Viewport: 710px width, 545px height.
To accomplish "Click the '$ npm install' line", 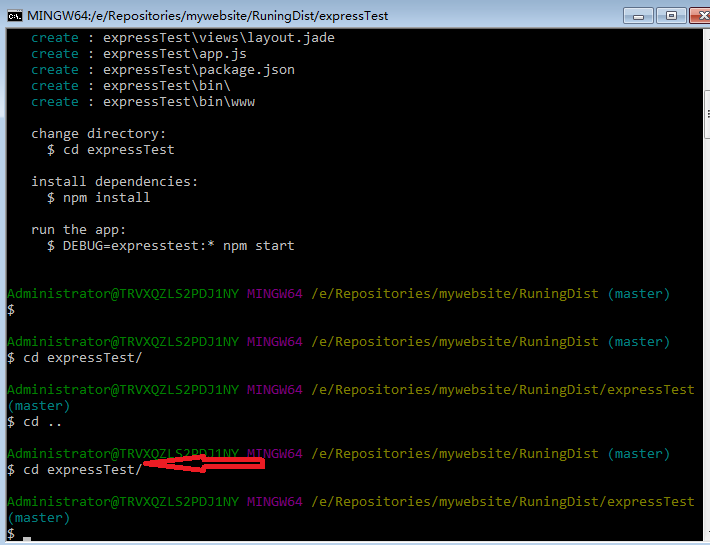I will tap(98, 198).
